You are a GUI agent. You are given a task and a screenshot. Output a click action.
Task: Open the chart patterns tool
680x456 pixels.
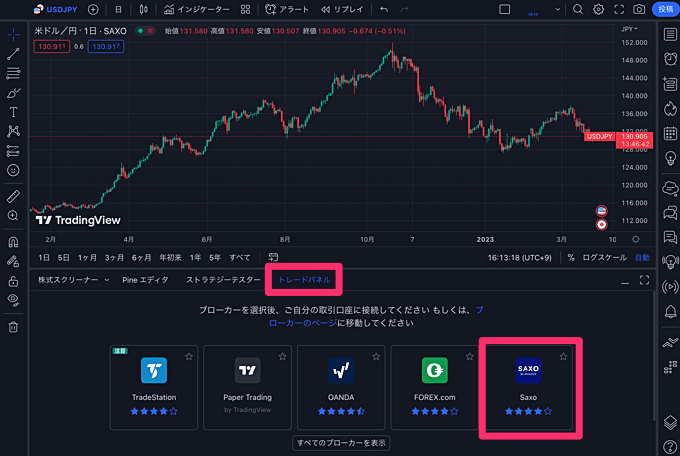tap(13, 131)
